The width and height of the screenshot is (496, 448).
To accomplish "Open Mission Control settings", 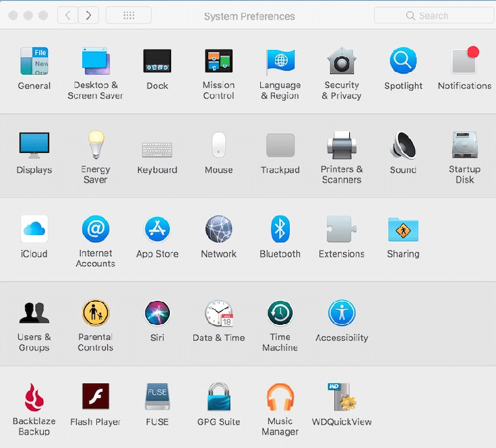I will [x=218, y=62].
